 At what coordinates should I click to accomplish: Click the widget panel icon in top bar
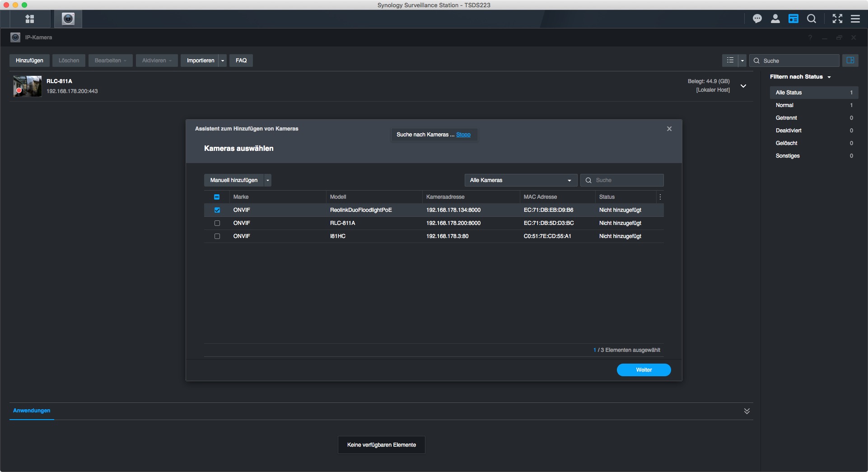793,19
